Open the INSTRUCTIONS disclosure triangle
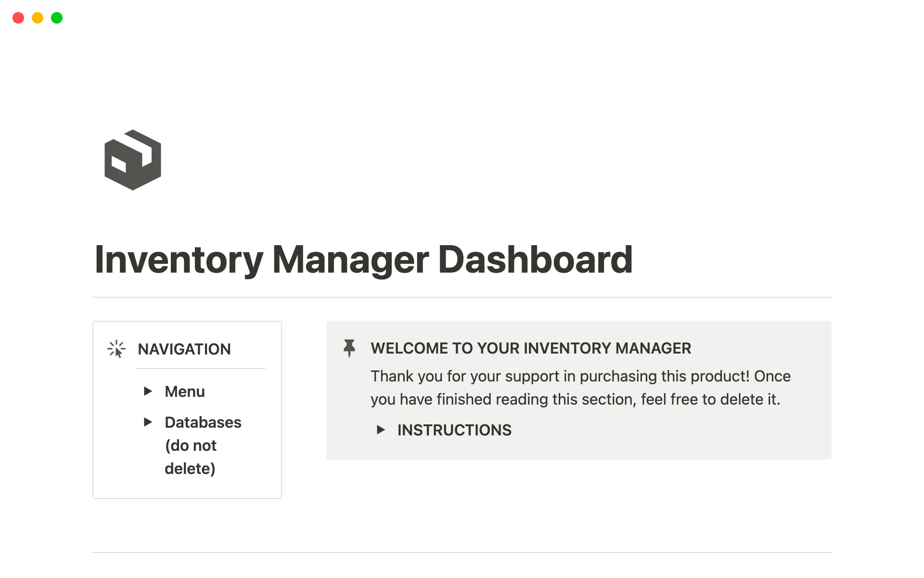 coord(381,430)
